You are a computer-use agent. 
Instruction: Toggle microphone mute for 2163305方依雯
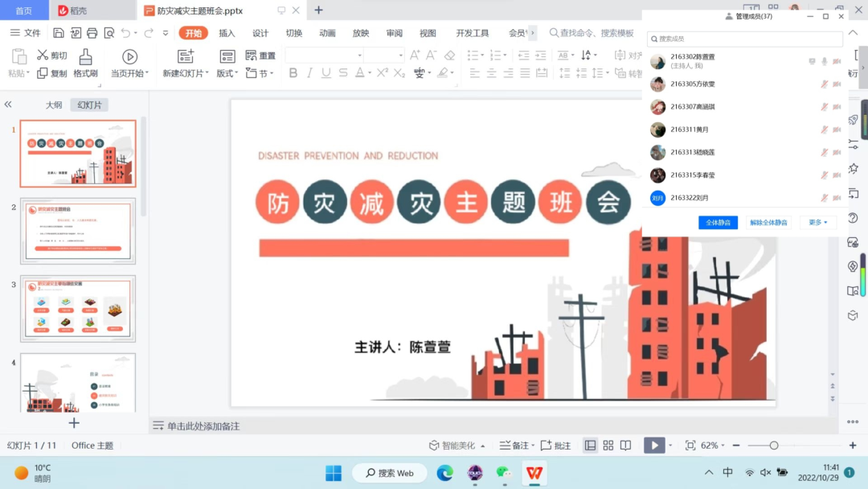coord(824,84)
